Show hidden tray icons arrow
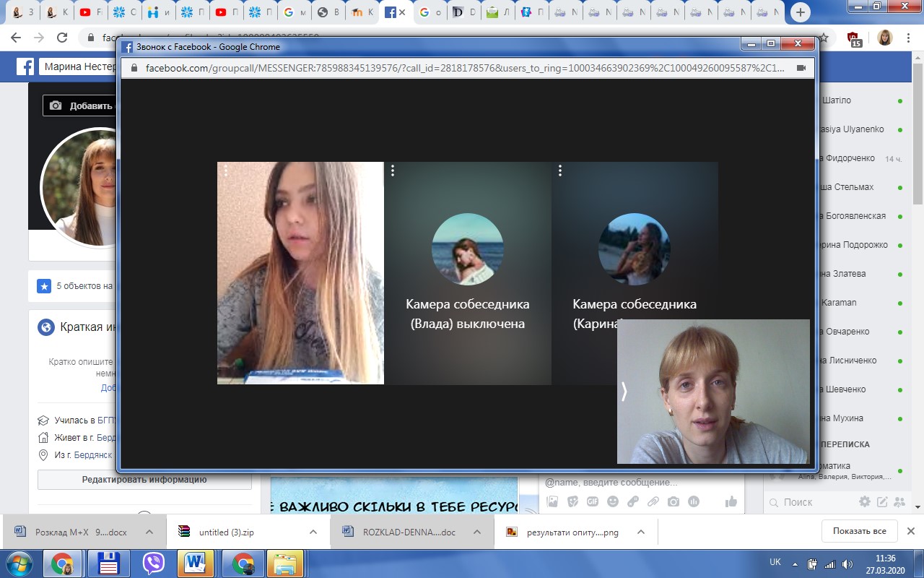This screenshot has height=578, width=924. pos(795,564)
